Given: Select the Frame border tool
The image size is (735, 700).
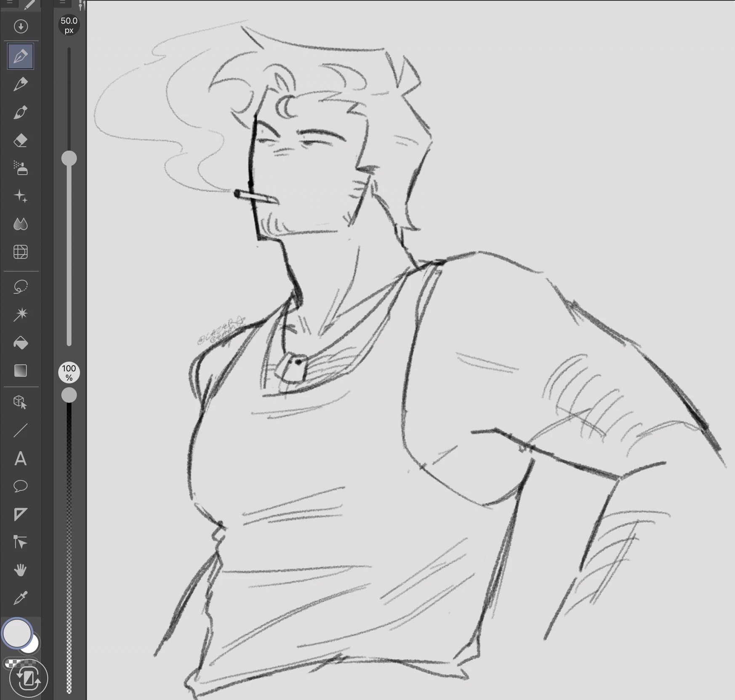Looking at the screenshot, I should 21,514.
